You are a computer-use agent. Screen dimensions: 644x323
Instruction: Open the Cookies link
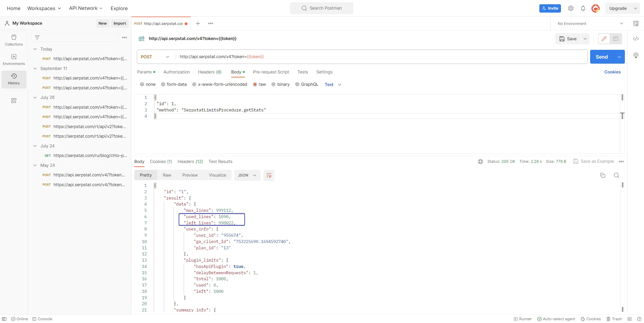coord(612,72)
